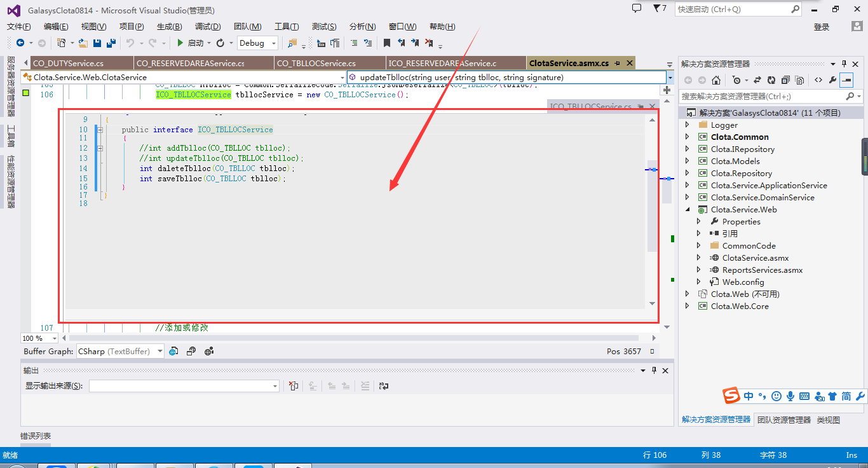Open the 调试(D) menu
The width and height of the screenshot is (868, 468).
[x=208, y=26]
